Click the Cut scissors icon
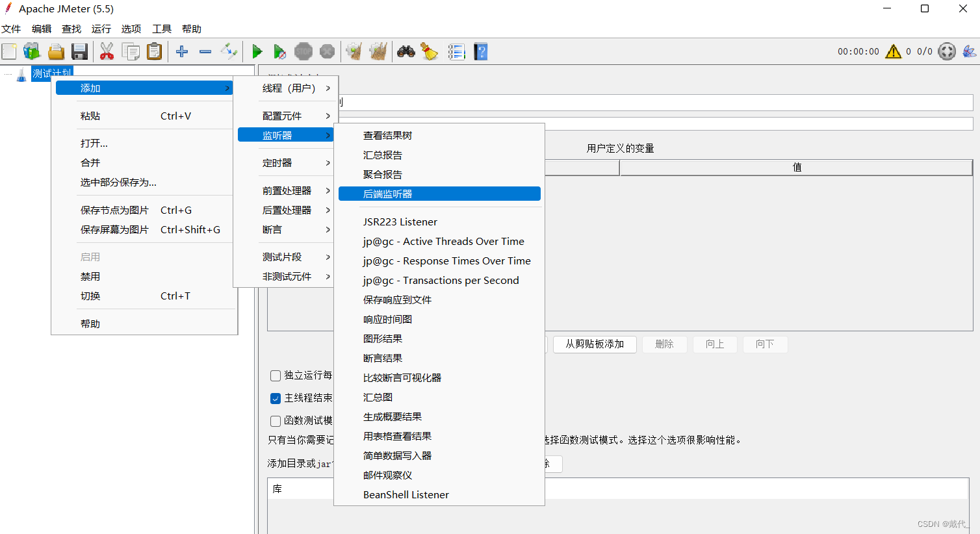Viewport: 980px width, 534px height. pos(107,51)
